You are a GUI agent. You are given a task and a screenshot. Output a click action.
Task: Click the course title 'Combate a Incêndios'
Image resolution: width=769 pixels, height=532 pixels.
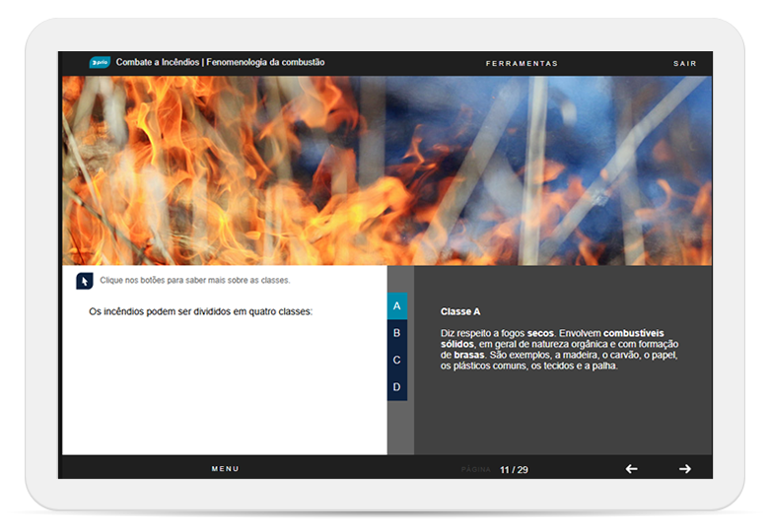tap(158, 62)
